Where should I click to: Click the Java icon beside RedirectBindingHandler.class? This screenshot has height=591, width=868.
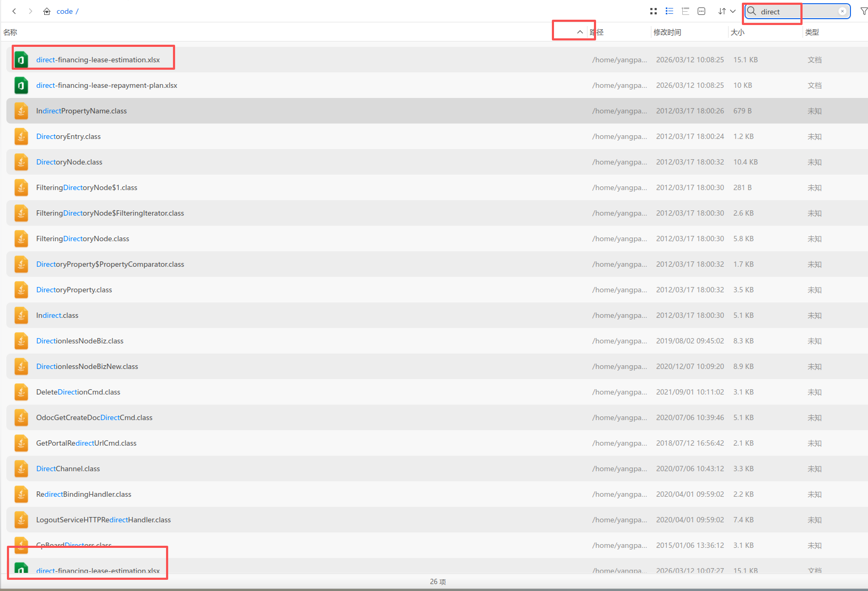click(x=21, y=494)
